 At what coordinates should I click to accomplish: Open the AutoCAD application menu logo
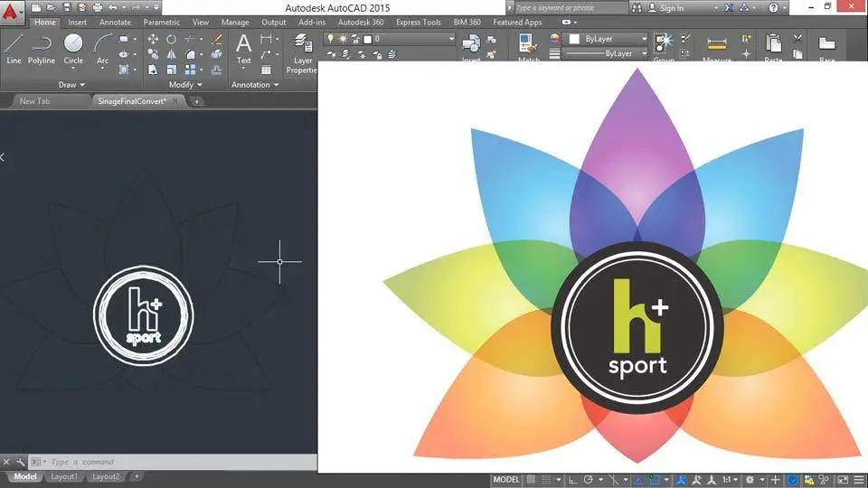click(x=11, y=12)
